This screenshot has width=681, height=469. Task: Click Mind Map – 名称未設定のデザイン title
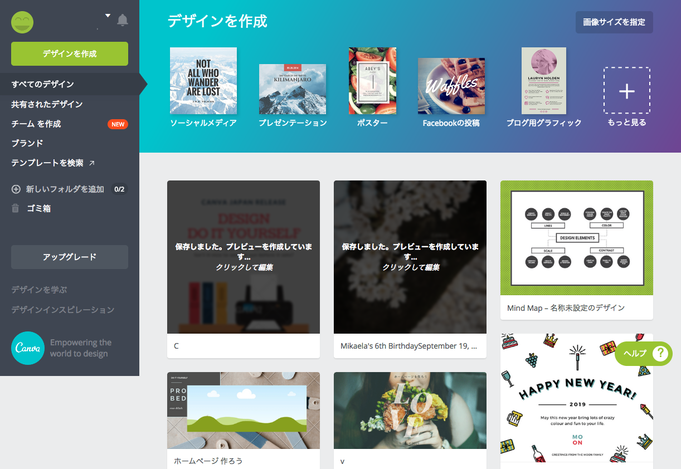566,308
